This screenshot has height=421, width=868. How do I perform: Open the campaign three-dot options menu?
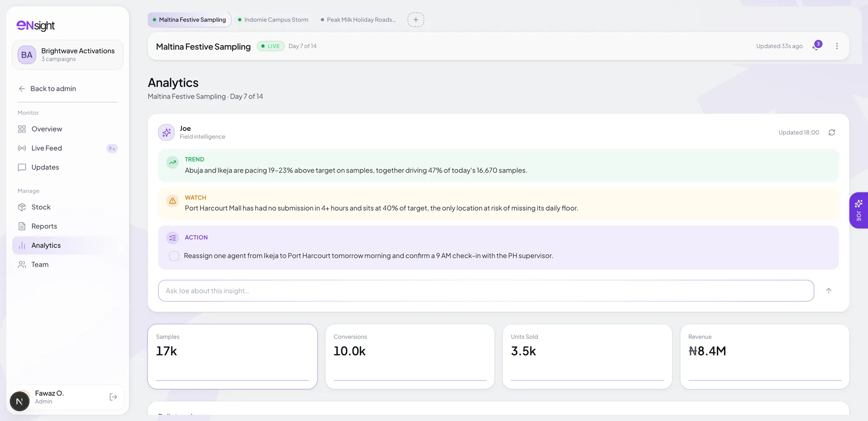click(837, 46)
